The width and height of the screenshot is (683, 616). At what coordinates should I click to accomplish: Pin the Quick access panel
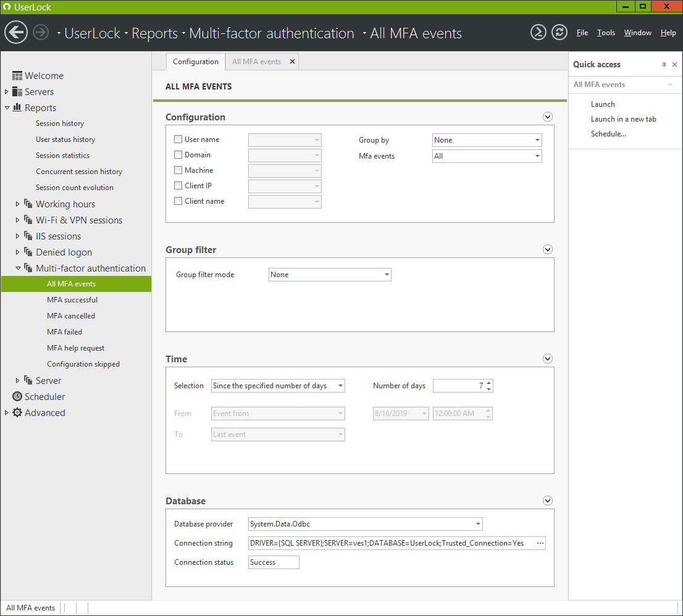[664, 64]
